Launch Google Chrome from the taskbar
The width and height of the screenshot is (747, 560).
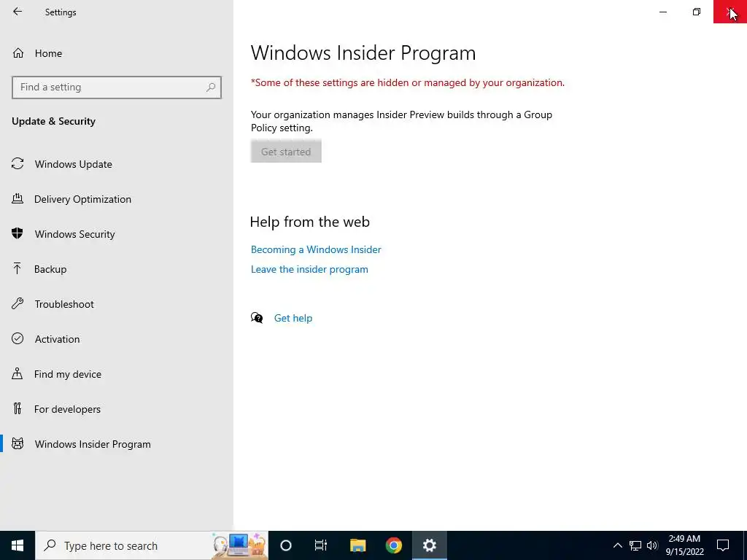393,545
